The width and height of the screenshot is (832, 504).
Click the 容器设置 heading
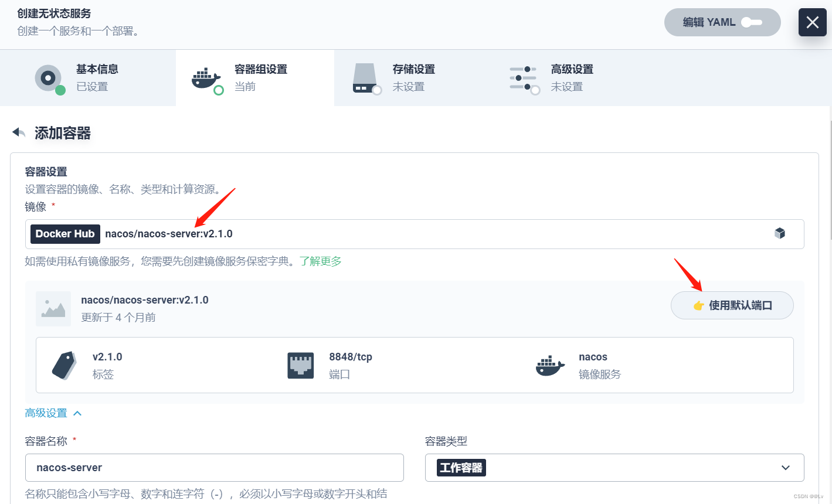(x=46, y=172)
